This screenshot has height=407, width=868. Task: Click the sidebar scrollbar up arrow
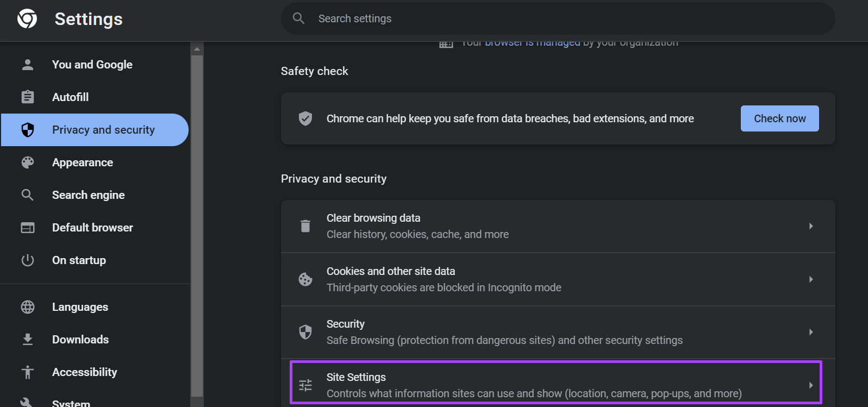point(197,49)
